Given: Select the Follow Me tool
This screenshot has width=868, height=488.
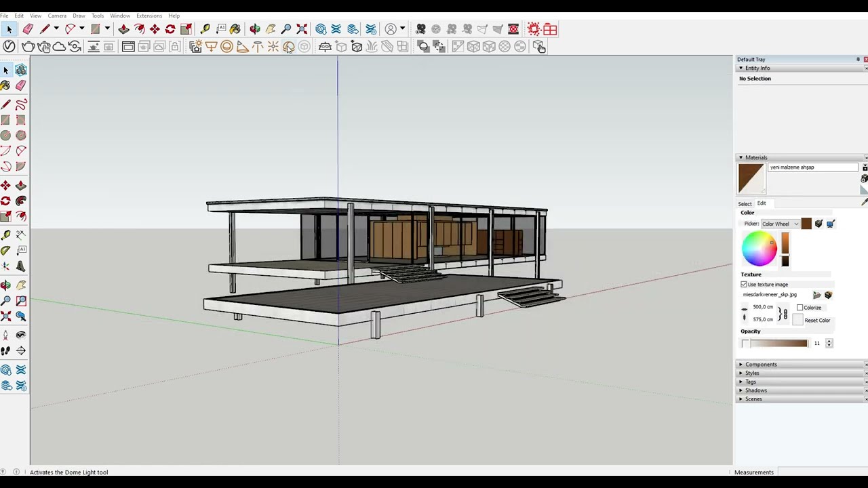Looking at the screenshot, I should (x=21, y=201).
